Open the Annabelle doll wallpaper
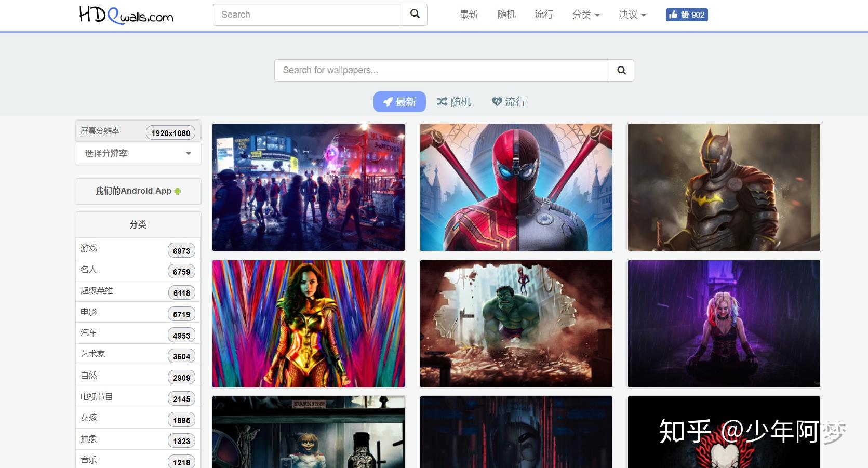 click(x=309, y=432)
